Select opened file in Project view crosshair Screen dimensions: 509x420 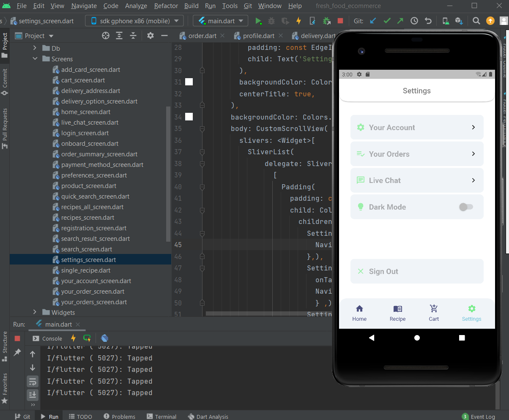(105, 36)
